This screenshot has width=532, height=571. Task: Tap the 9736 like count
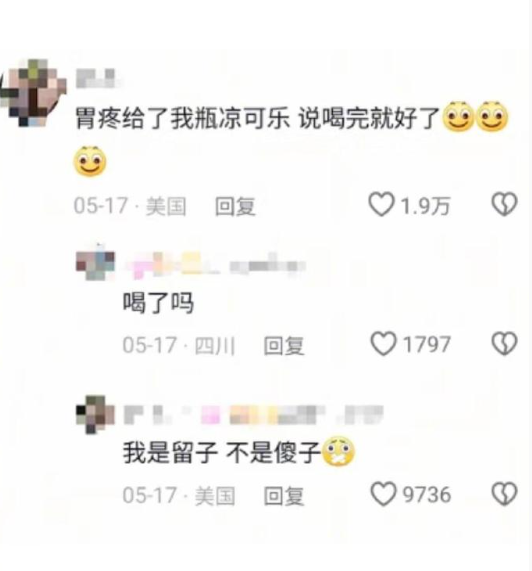point(427,495)
